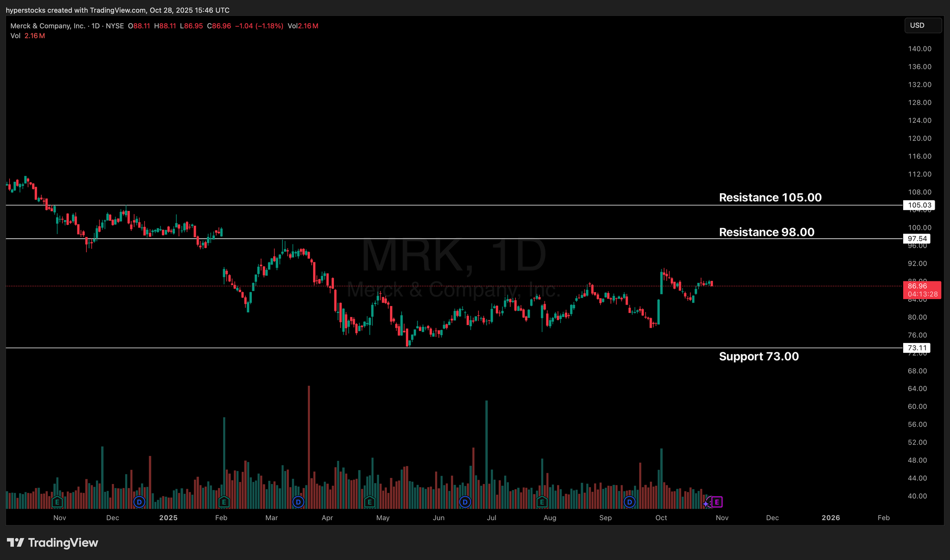Select the Resistance 105.00 text label
Image resolution: width=950 pixels, height=560 pixels.
pos(770,197)
